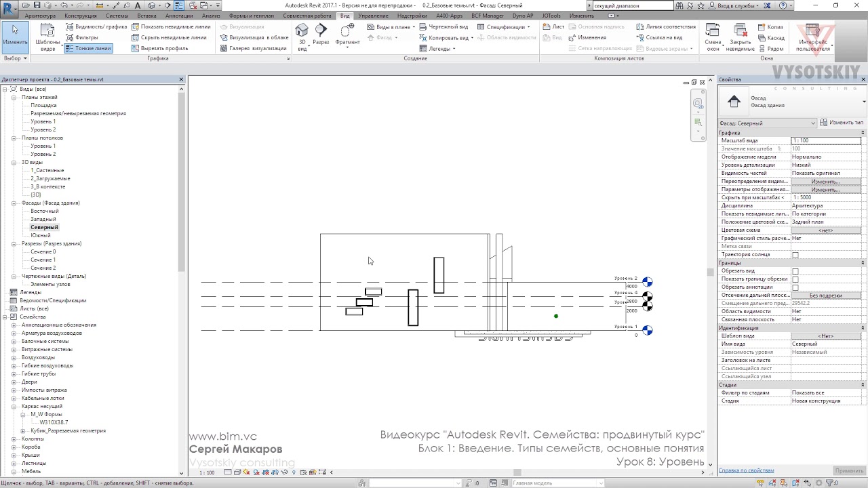Open Справка по свойствам link
This screenshot has width=868, height=488.
[746, 470]
